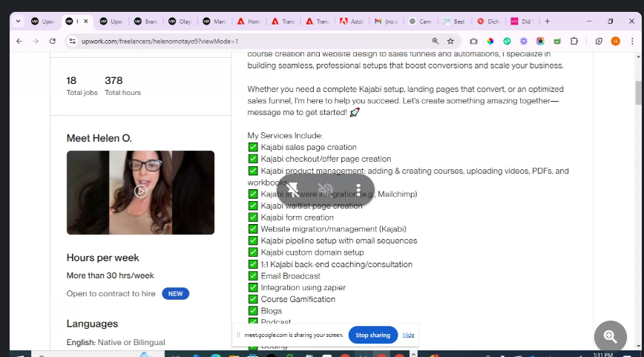Open the Chrome extensions puzzle icon
644x357 pixels.
click(574, 41)
